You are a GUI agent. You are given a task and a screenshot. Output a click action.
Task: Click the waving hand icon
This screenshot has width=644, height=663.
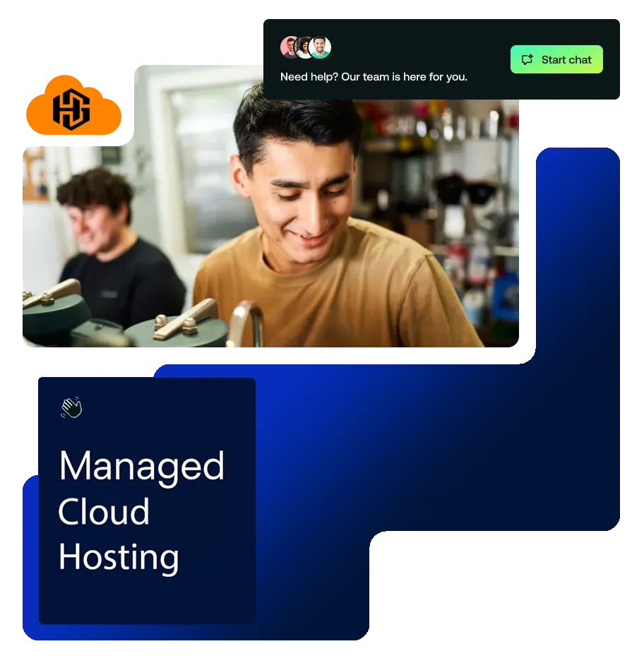click(x=71, y=407)
